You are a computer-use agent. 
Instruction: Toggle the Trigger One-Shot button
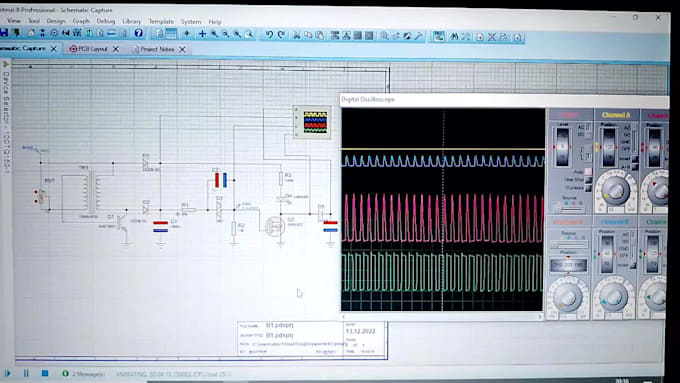(x=588, y=180)
